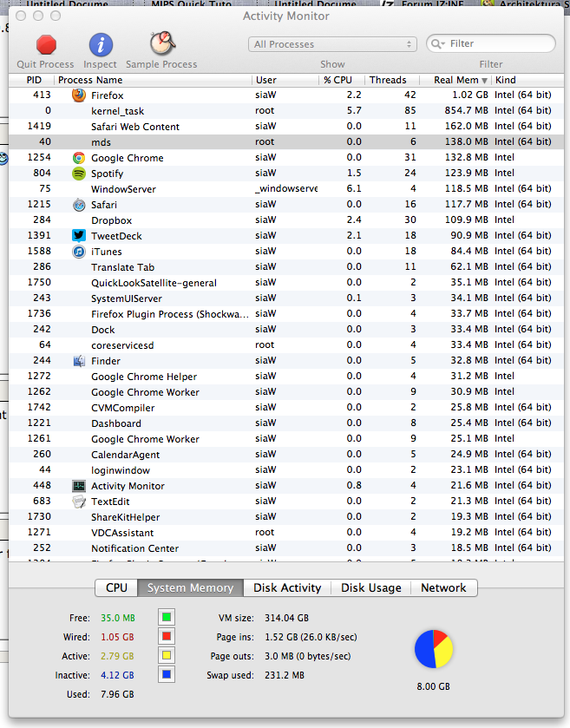The image size is (570, 728).
Task: Select the Safari Web Content process
Action: [286, 127]
